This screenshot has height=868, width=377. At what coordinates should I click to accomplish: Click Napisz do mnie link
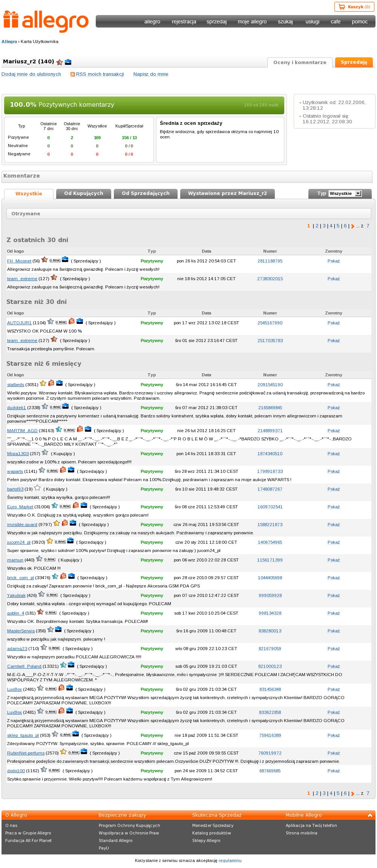pyautogui.click(x=151, y=74)
